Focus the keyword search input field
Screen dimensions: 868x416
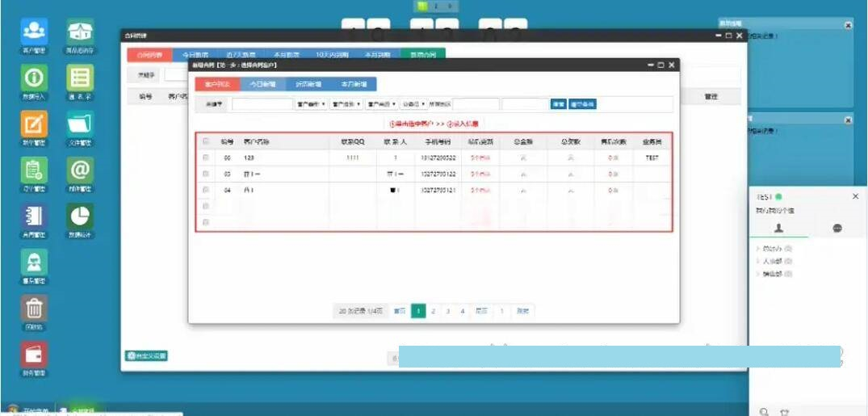click(x=262, y=104)
